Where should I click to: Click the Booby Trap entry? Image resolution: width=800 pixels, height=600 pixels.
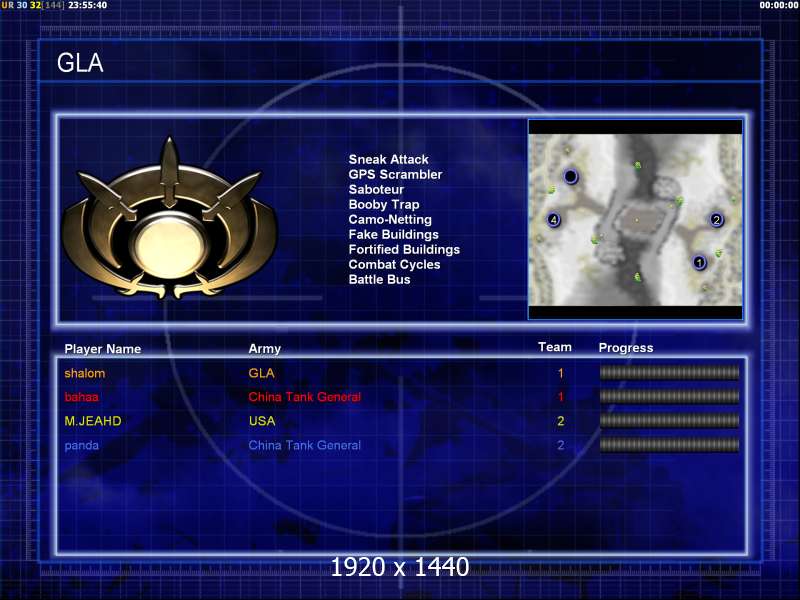pos(384,205)
